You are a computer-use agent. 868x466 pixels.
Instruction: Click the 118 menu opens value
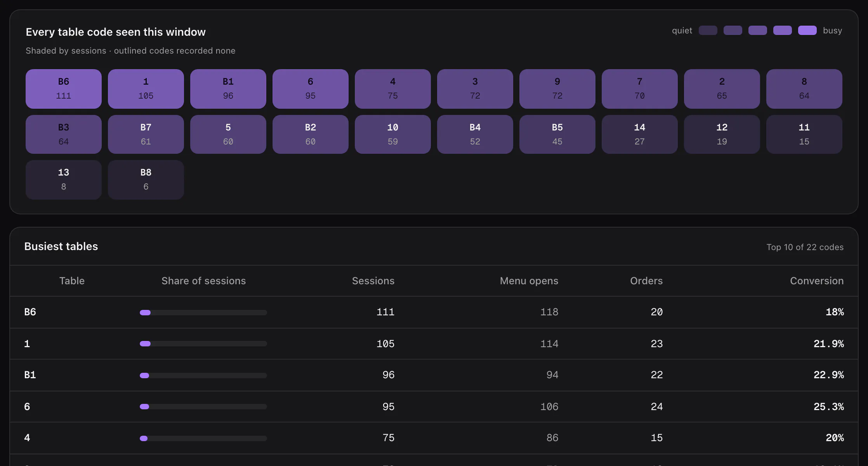click(549, 312)
